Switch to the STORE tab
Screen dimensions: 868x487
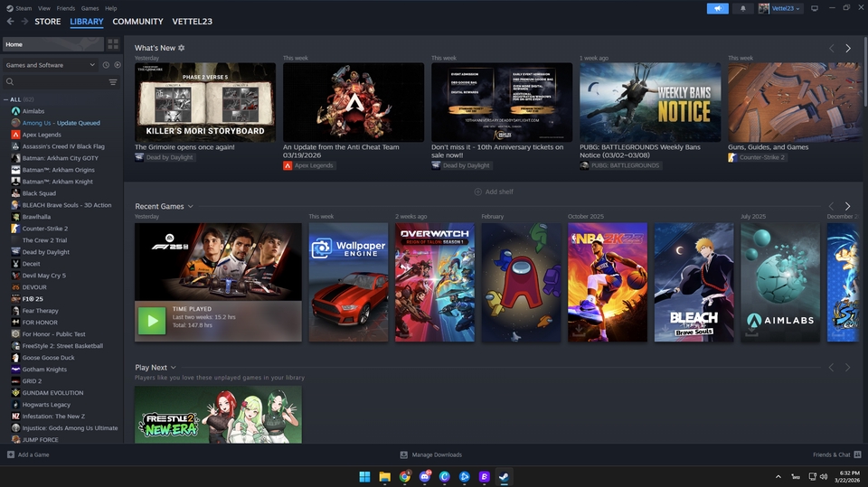click(x=47, y=22)
